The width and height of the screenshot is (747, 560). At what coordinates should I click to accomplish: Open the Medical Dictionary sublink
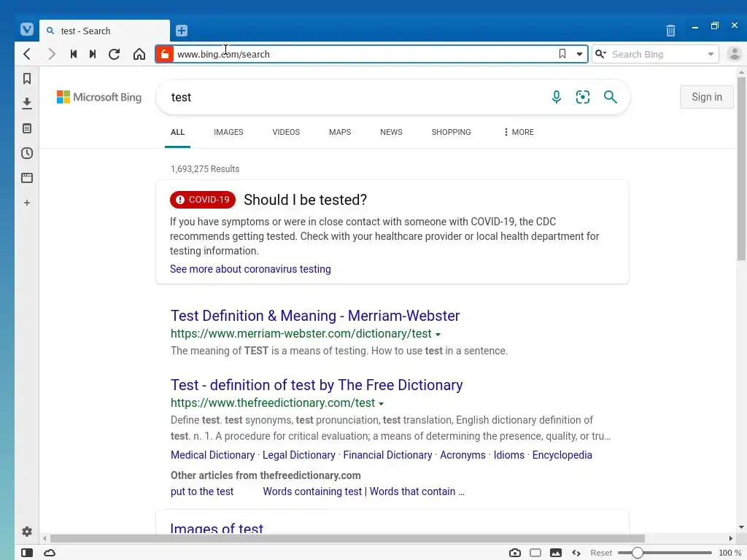[212, 455]
